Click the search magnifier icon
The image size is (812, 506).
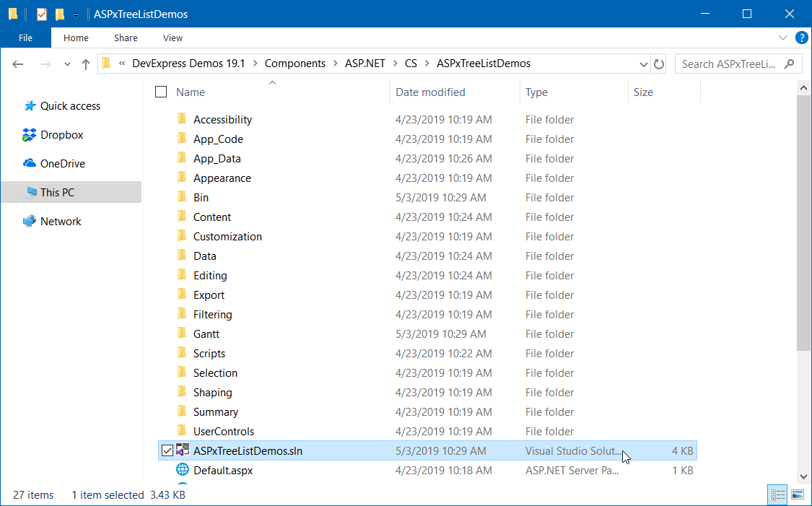[x=789, y=64]
